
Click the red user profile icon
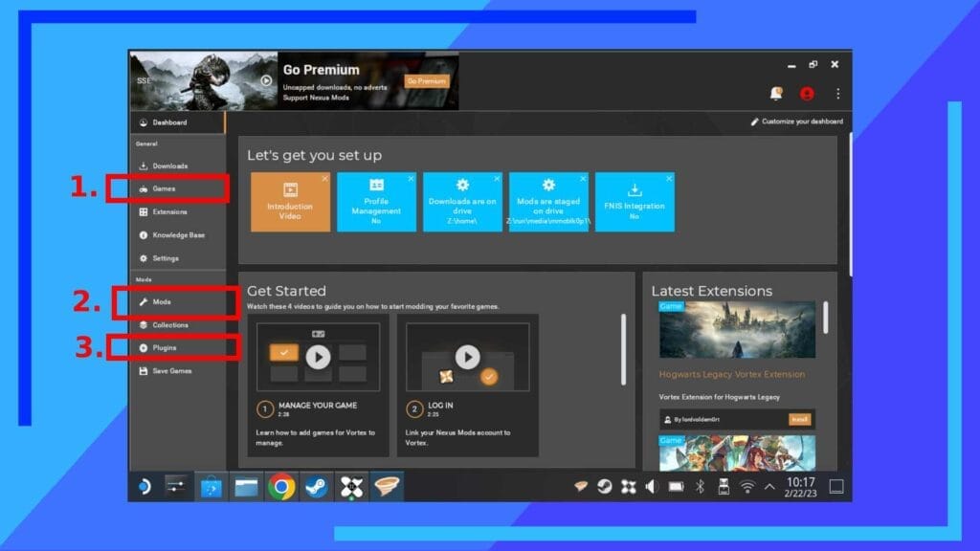click(807, 94)
